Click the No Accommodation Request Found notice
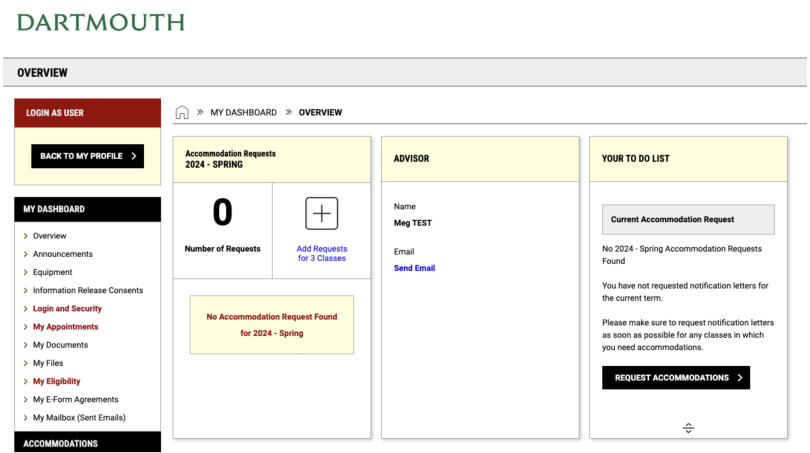 272,325
